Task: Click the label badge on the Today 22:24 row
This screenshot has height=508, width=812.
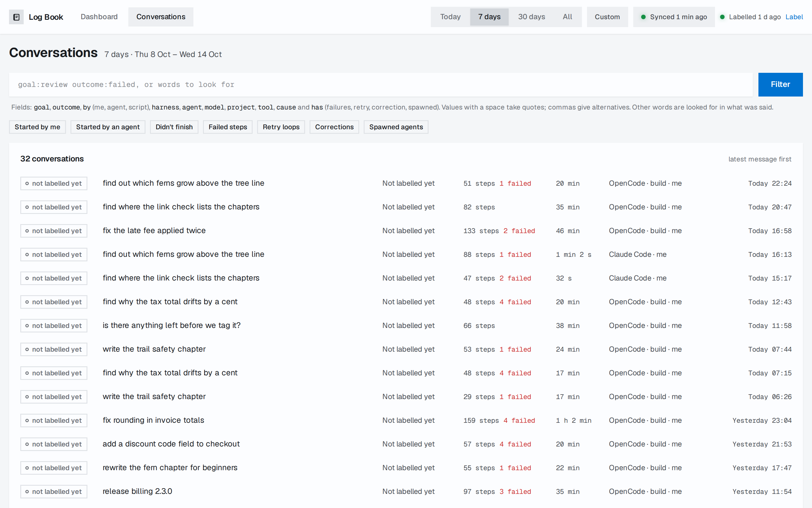Action: pos(54,183)
